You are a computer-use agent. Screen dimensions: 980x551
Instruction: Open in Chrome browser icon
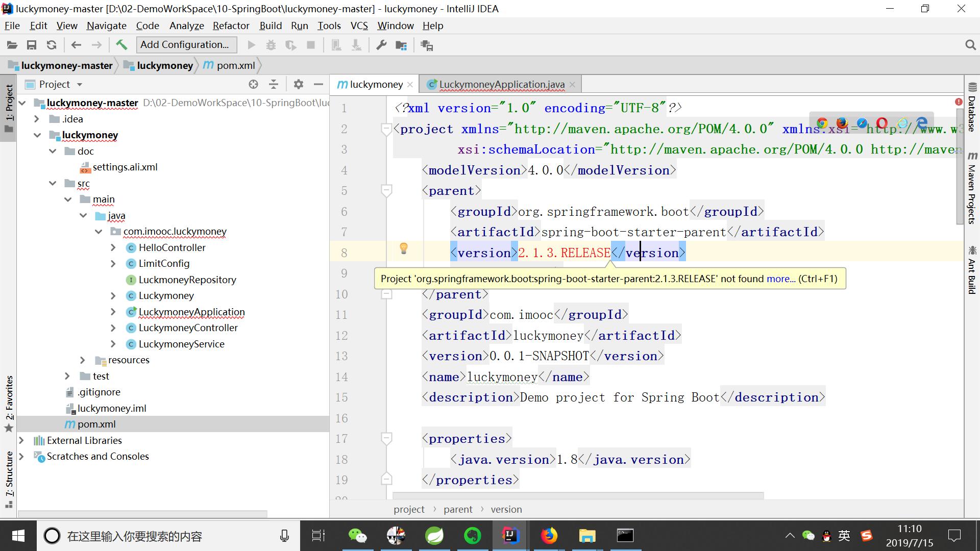tap(822, 123)
